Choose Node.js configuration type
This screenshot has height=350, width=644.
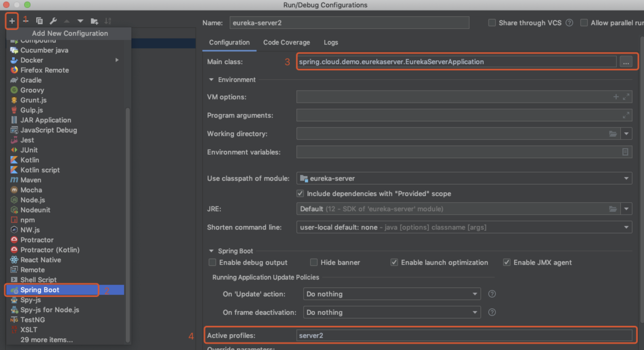[65, 200]
